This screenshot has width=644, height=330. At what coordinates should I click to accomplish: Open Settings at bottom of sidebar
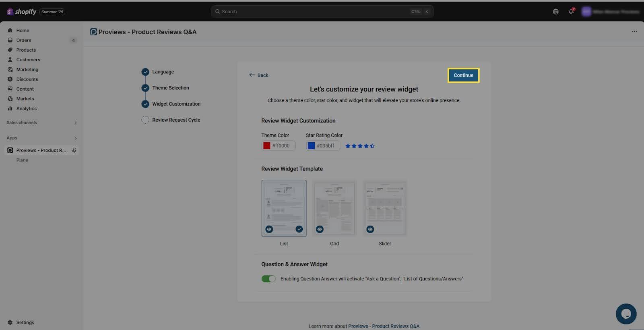point(25,322)
